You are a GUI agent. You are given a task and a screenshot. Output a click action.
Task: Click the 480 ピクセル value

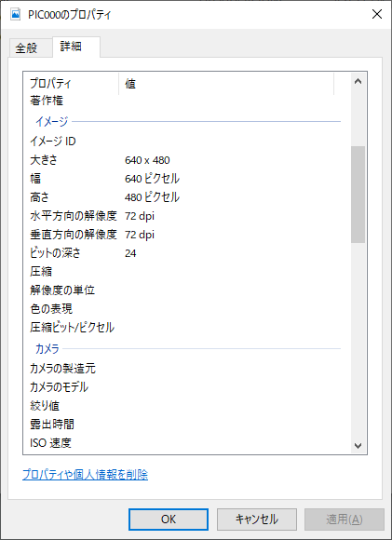coord(152,197)
